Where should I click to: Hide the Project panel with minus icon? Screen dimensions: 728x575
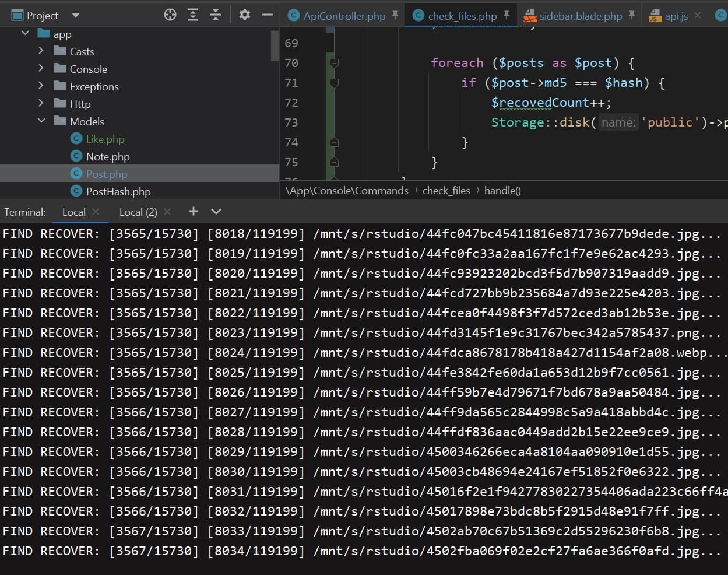268,15
